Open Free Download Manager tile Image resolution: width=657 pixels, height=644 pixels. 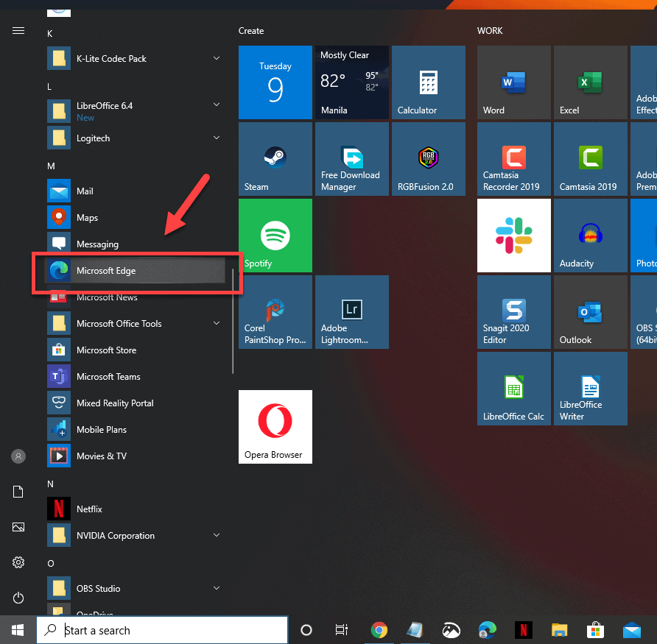[x=352, y=159]
